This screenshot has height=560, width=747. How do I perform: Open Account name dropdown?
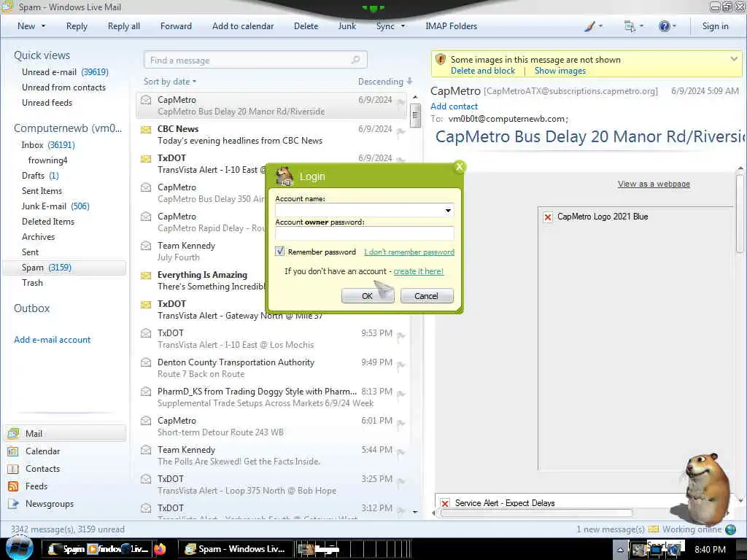point(448,211)
